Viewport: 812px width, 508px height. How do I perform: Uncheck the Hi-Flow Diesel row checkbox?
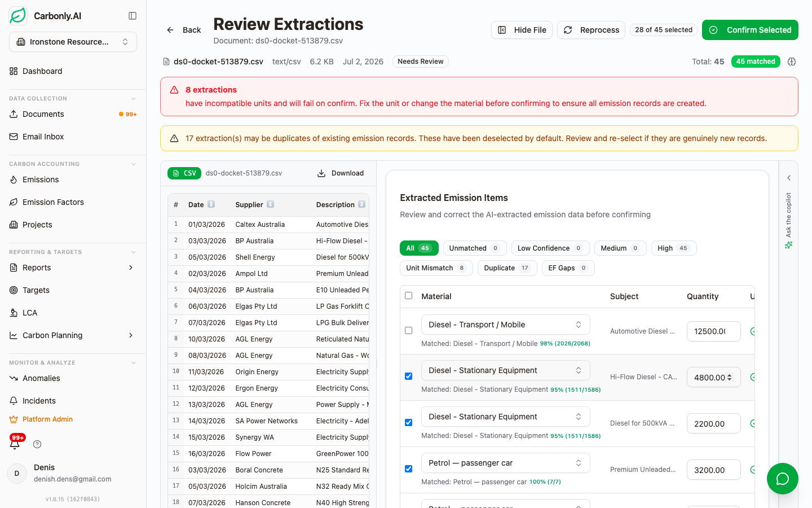click(409, 376)
